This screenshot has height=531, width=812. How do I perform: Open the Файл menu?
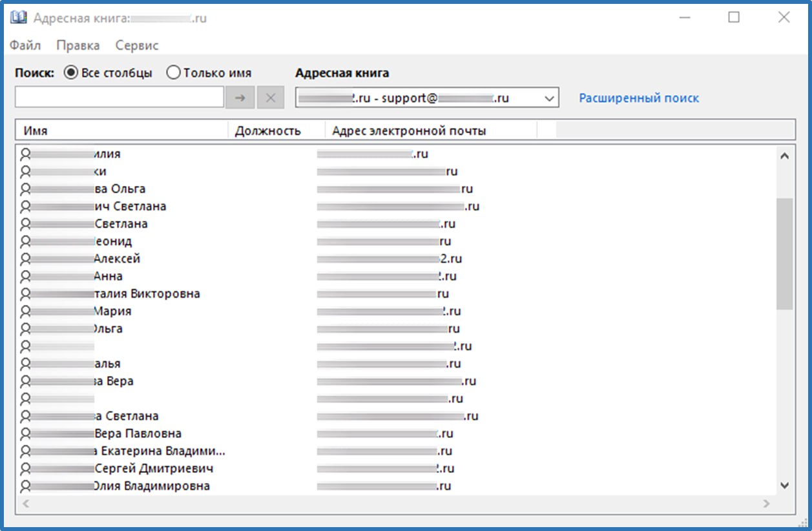point(25,45)
